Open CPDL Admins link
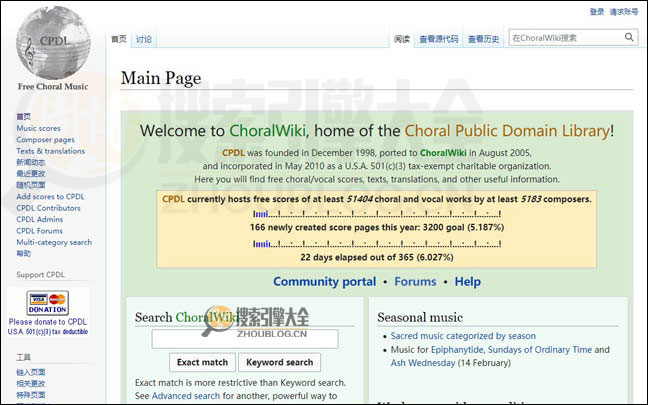Image resolution: width=648 pixels, height=405 pixels. pos(39,219)
